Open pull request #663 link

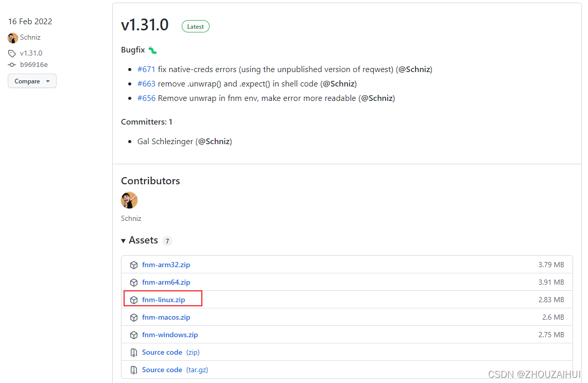[x=146, y=83]
